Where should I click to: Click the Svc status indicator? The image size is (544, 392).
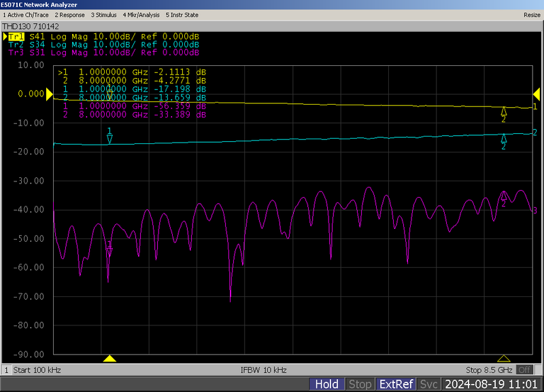point(428,385)
